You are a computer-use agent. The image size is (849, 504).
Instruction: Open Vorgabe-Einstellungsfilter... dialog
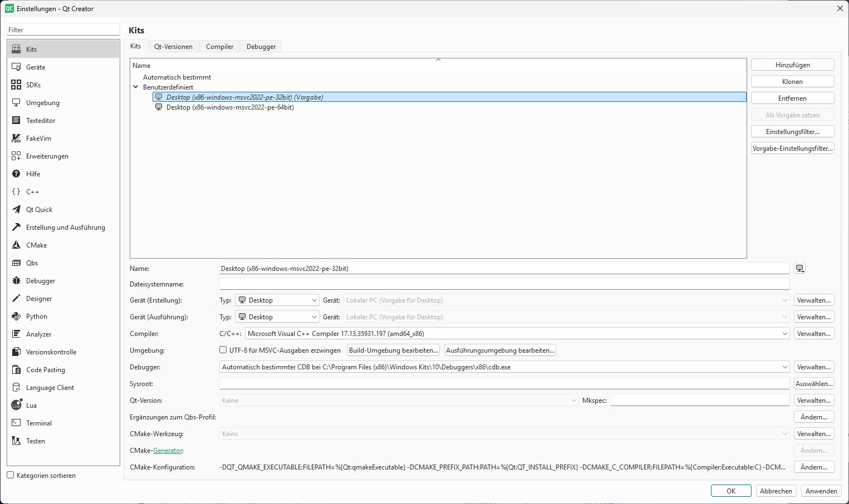793,149
